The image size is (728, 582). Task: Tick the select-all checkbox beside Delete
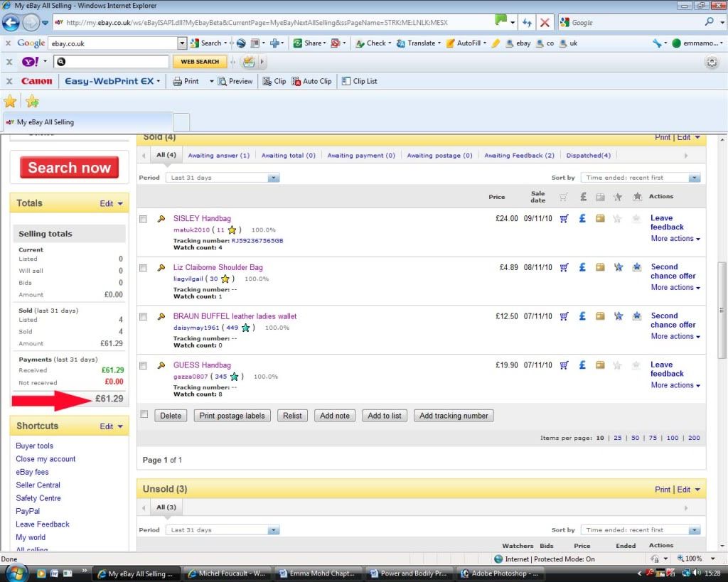point(144,414)
